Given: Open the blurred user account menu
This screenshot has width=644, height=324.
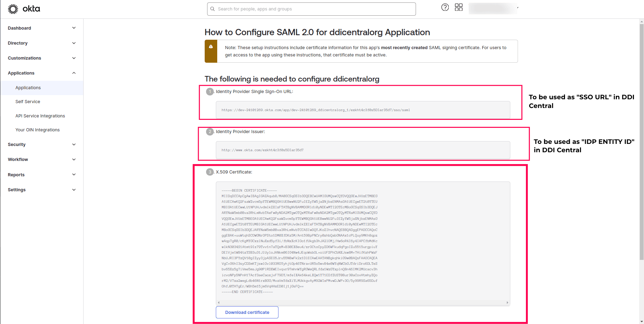Looking at the screenshot, I should 494,8.
